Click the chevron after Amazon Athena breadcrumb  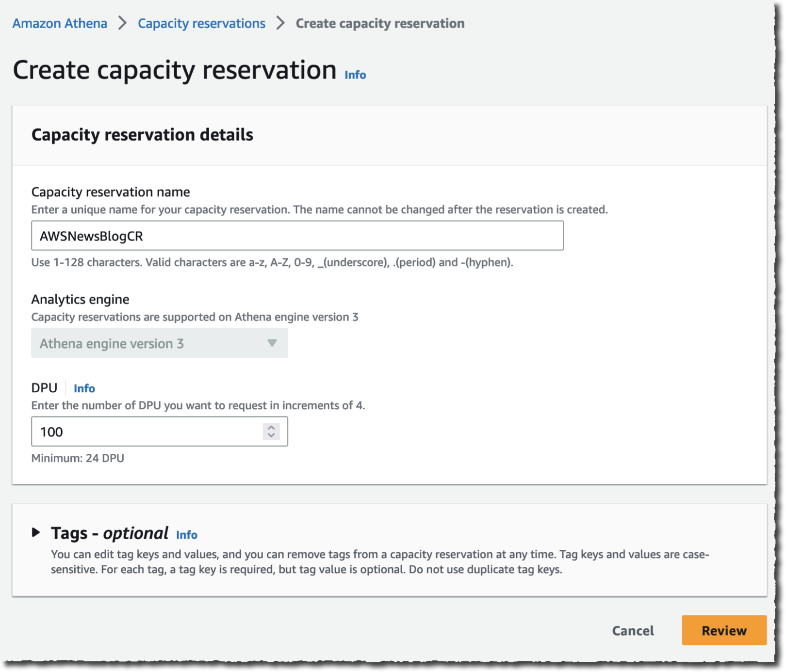tap(123, 23)
